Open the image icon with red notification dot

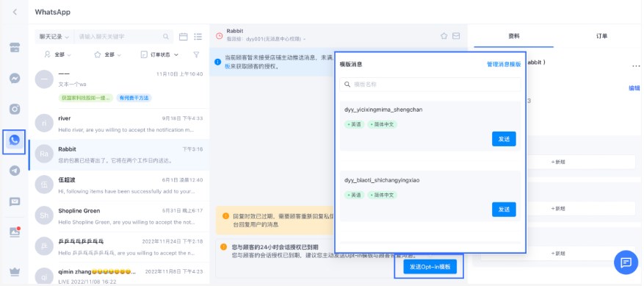click(15, 232)
